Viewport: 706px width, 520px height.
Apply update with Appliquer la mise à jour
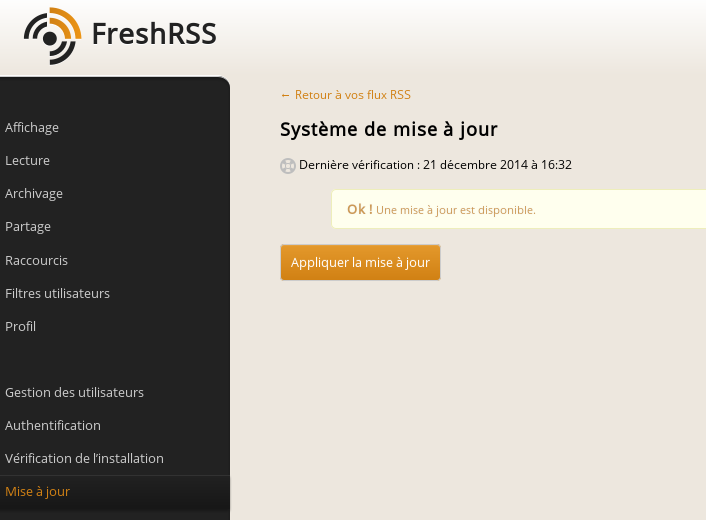pos(360,262)
